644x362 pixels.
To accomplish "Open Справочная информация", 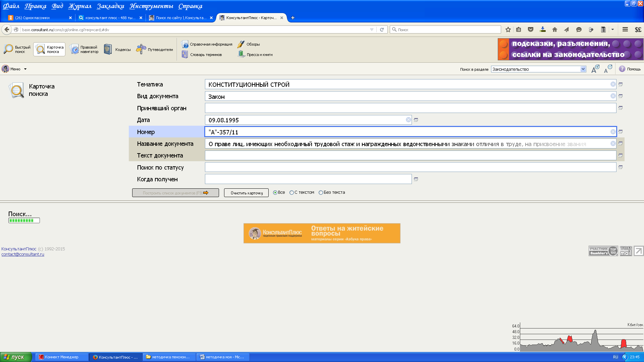I will coord(207,44).
